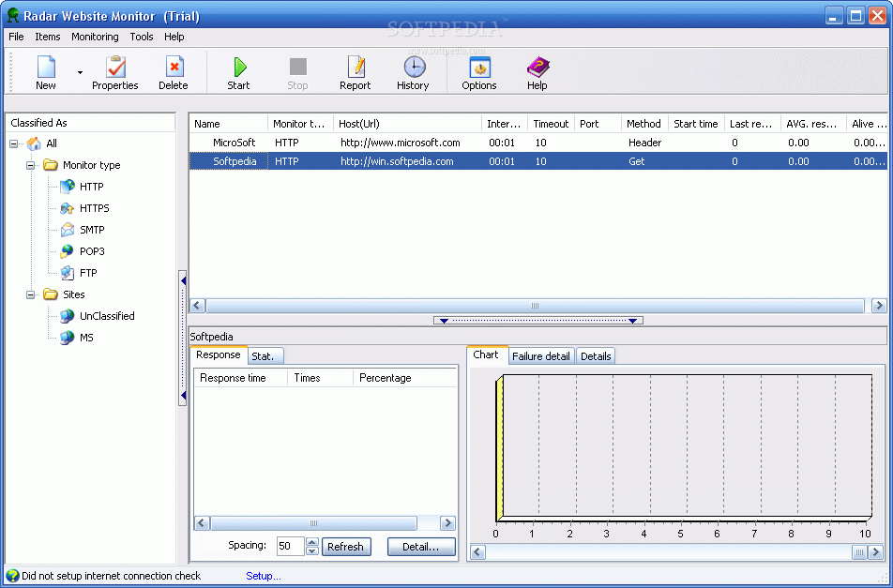Screen dimensions: 893x588
Task: Sort by the Timeout column header
Action: click(x=551, y=124)
